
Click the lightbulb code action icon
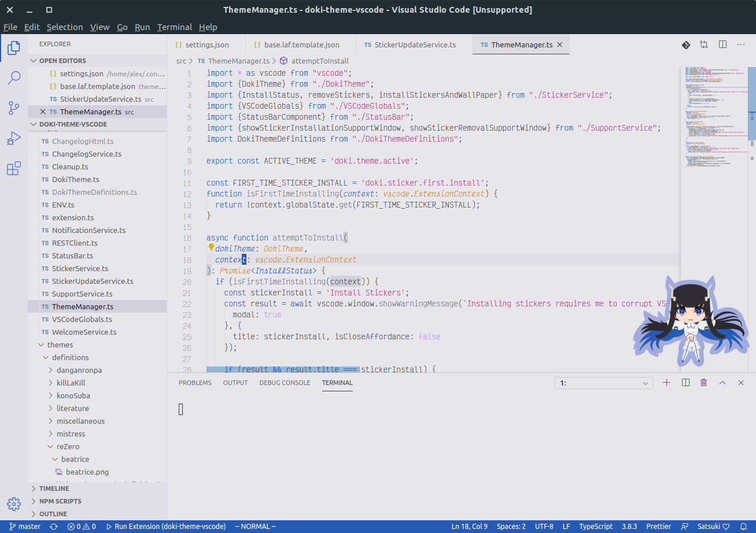tap(211, 248)
